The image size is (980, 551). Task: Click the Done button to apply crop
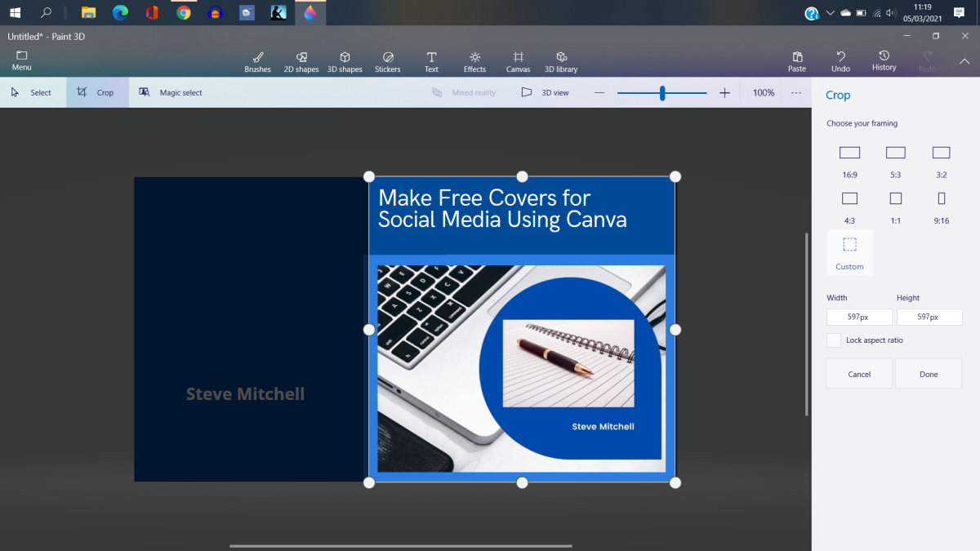click(928, 373)
